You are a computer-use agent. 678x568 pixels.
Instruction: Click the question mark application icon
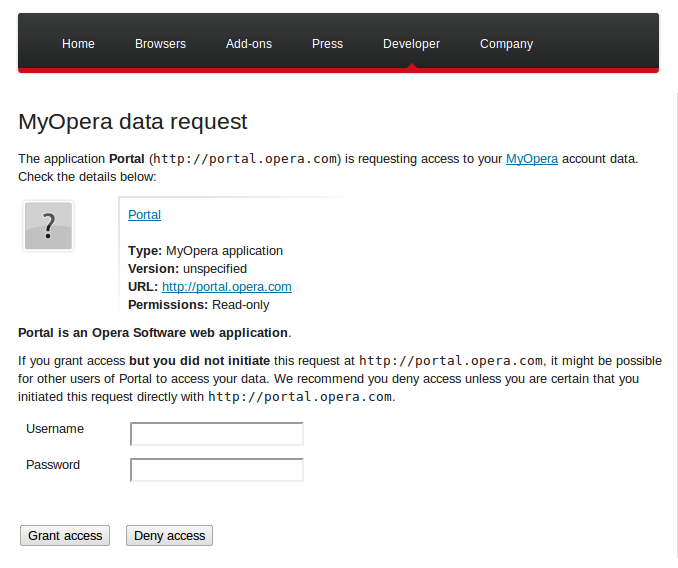[48, 226]
